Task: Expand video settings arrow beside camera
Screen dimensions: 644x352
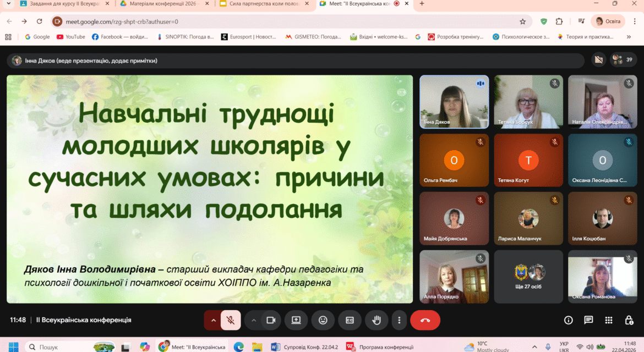Action: (x=253, y=321)
